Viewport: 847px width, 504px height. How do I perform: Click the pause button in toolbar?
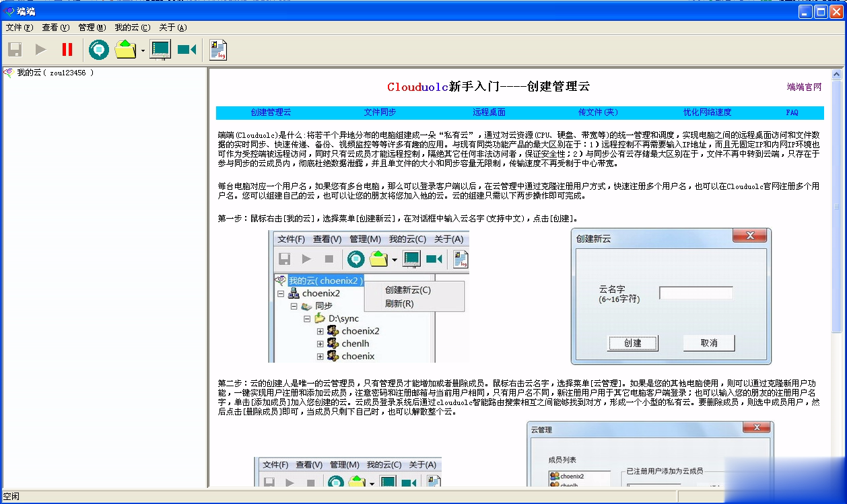click(x=67, y=49)
